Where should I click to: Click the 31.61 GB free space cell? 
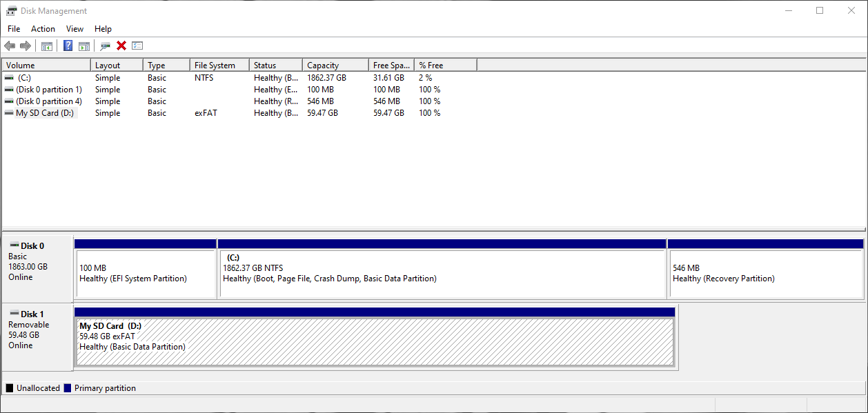click(388, 78)
